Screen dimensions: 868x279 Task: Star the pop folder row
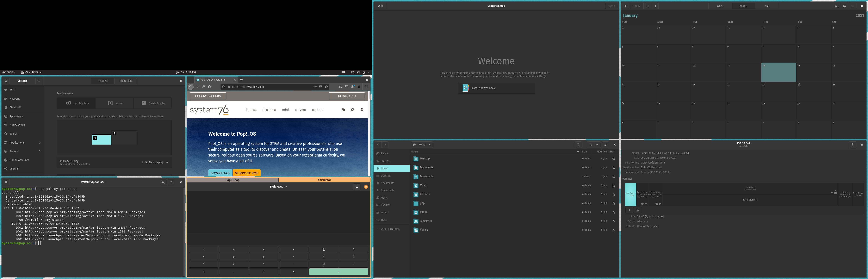coord(614,203)
